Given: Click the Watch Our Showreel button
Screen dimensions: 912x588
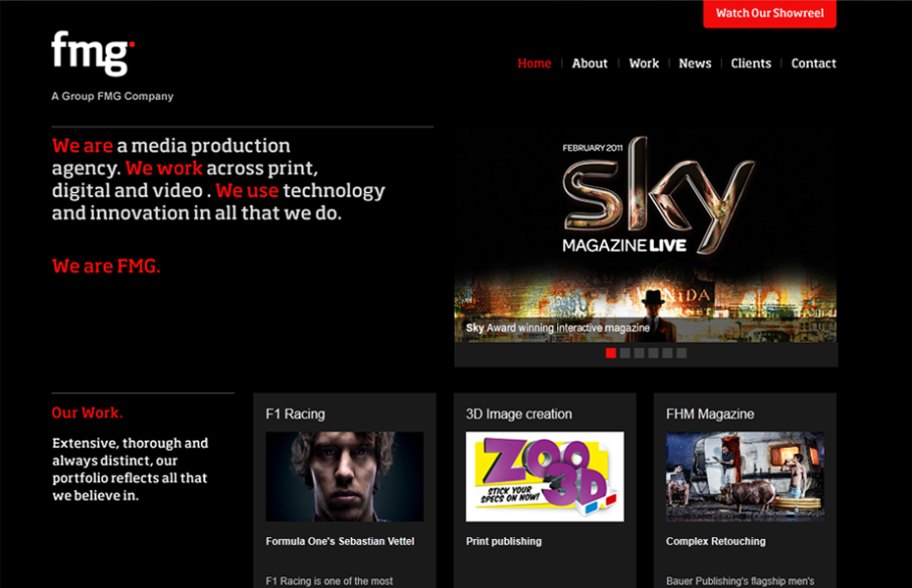Looking at the screenshot, I should 770,14.
